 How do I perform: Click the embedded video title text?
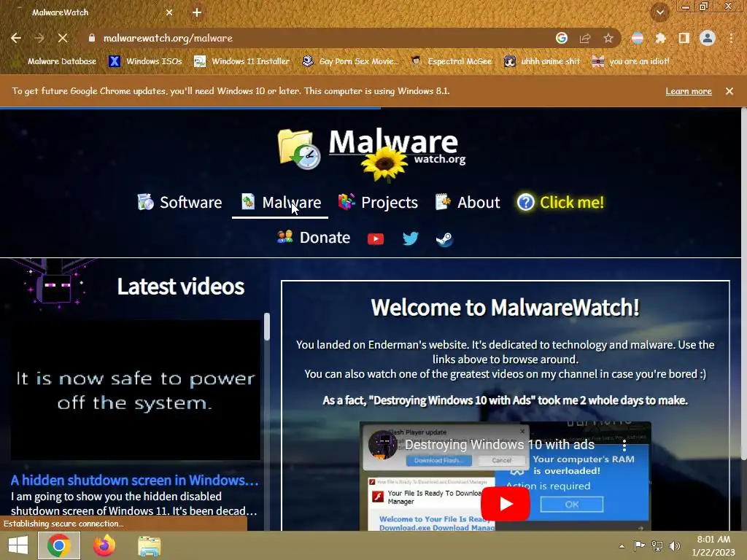click(x=499, y=445)
